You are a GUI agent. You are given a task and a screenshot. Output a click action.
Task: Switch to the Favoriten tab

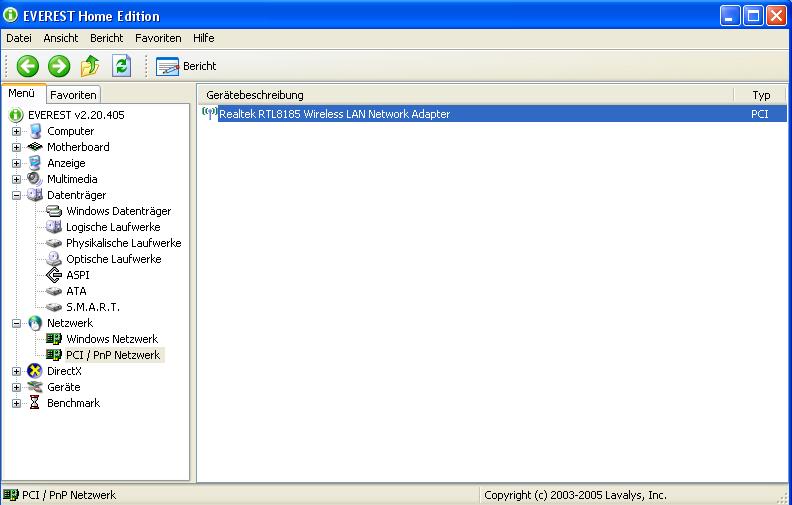pyautogui.click(x=73, y=95)
